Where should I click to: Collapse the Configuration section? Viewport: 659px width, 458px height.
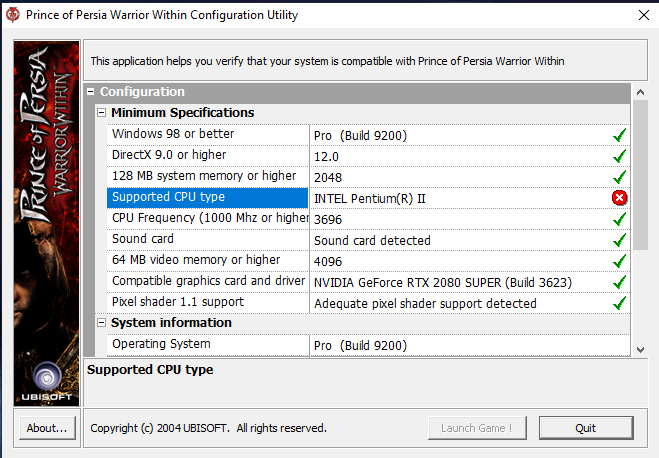point(91,92)
